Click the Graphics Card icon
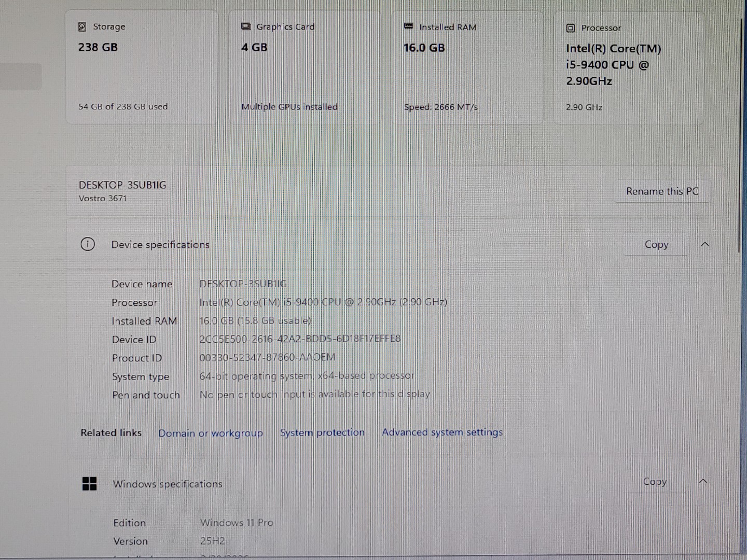This screenshot has width=747, height=560. coord(246,26)
